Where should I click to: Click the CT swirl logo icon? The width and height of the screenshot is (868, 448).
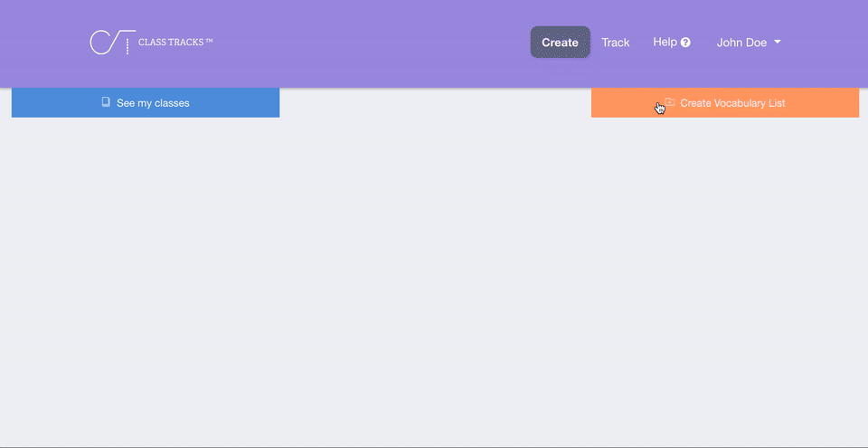coord(108,43)
